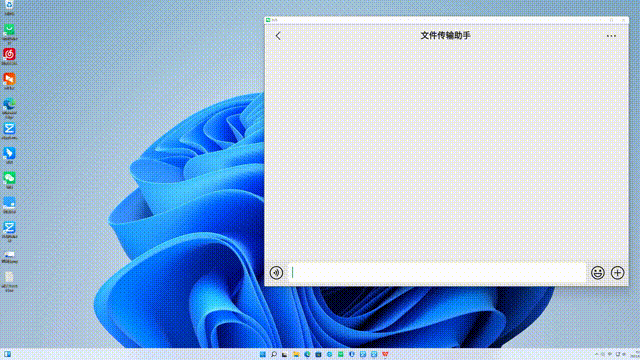Go back using the chat header arrow
The image size is (640, 360).
coord(278,36)
